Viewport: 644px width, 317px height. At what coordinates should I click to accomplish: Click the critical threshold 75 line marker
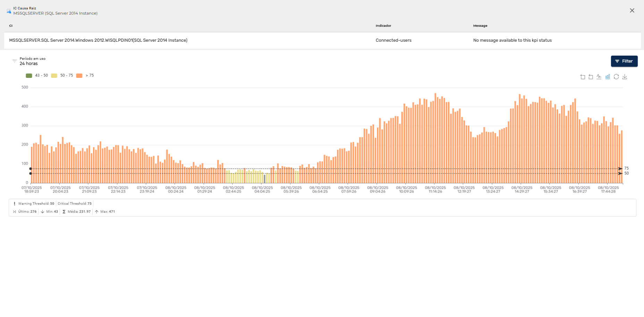(620, 169)
